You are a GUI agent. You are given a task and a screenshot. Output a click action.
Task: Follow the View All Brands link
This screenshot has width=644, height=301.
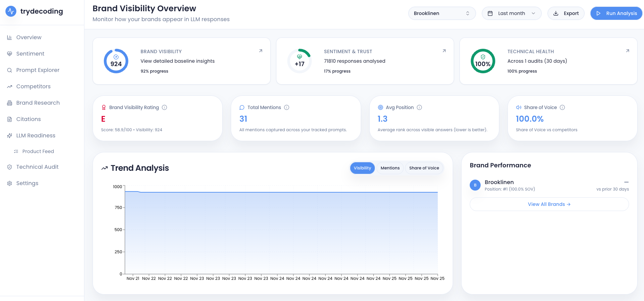click(549, 204)
